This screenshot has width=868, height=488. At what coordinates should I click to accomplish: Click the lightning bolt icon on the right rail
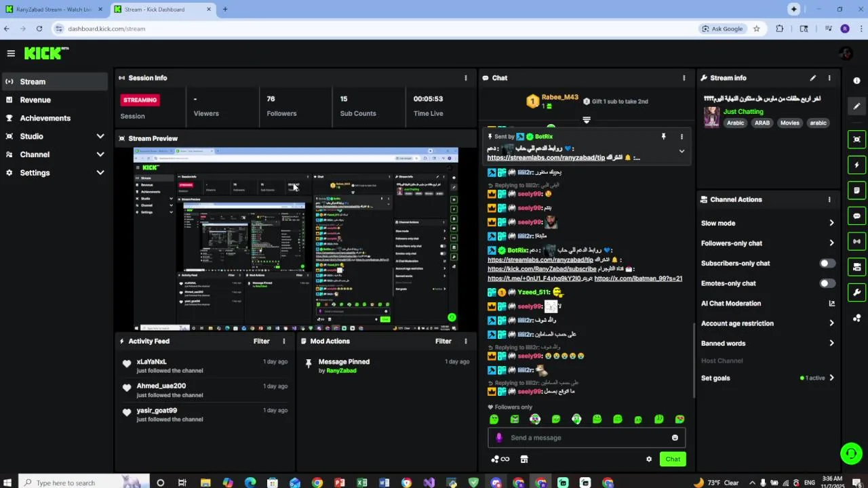point(857,165)
